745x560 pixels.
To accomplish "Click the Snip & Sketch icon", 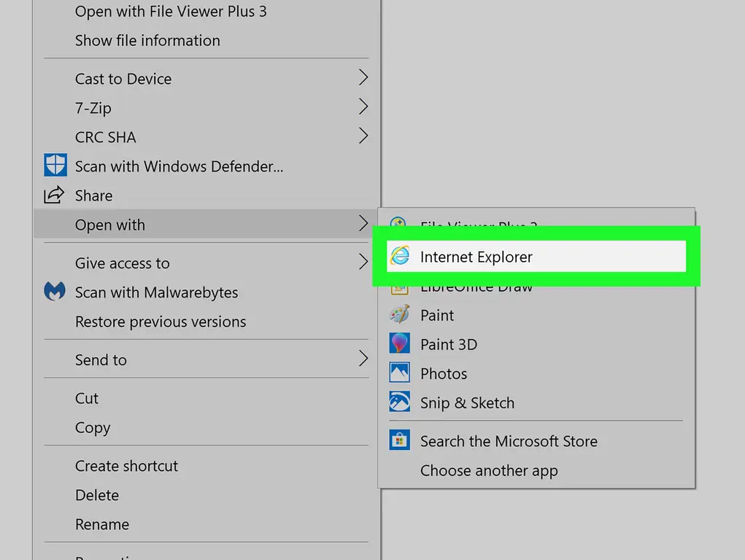I will pos(400,402).
